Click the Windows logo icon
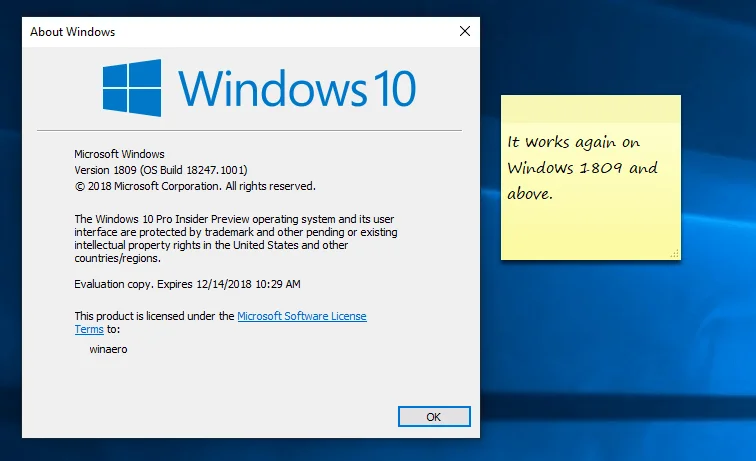This screenshot has width=756, height=461. point(133,86)
